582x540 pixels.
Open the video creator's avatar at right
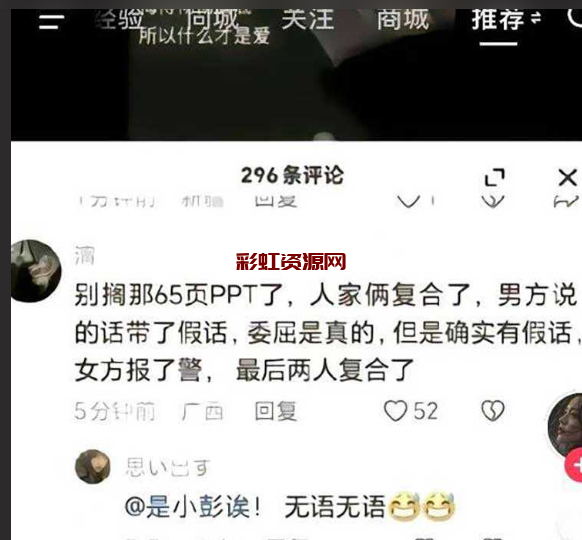click(x=565, y=424)
